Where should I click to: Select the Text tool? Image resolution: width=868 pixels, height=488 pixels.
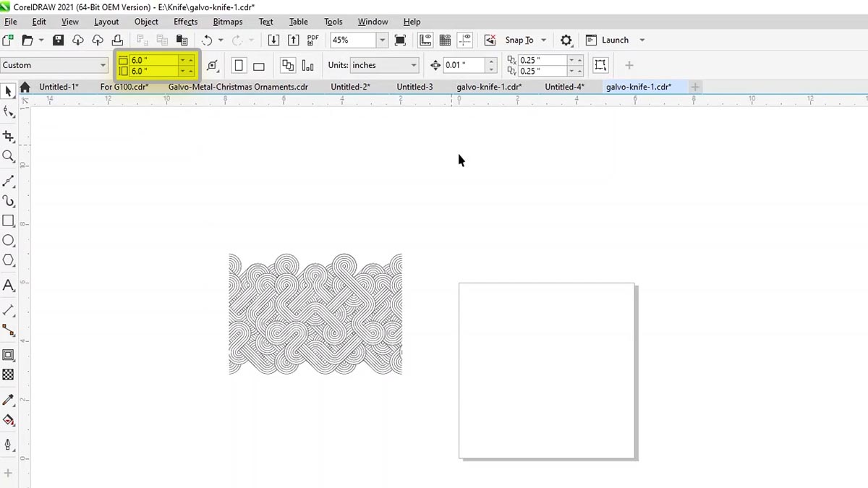pyautogui.click(x=9, y=286)
